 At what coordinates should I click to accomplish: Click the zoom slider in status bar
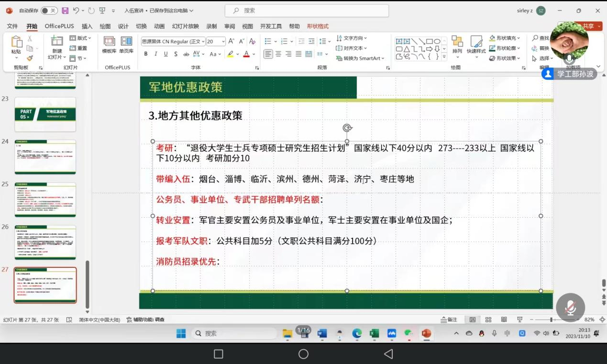(x=552, y=320)
